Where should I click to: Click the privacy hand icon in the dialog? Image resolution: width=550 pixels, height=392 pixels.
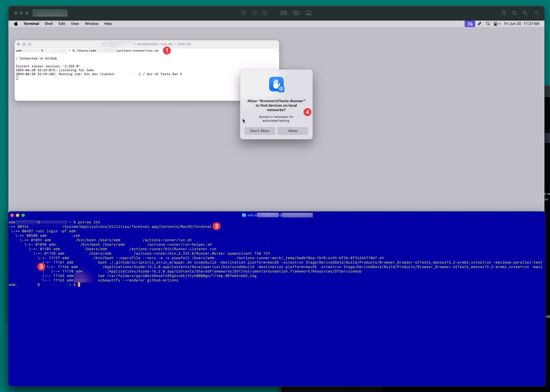point(277,84)
